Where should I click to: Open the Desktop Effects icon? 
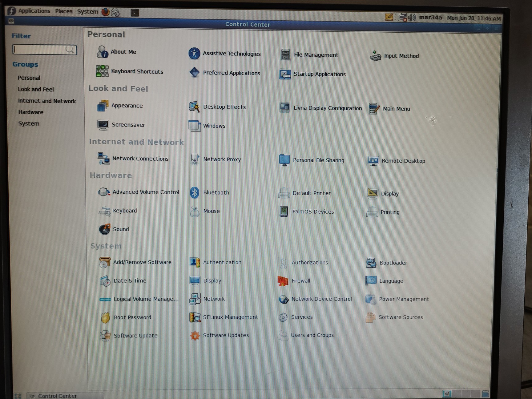pos(194,107)
